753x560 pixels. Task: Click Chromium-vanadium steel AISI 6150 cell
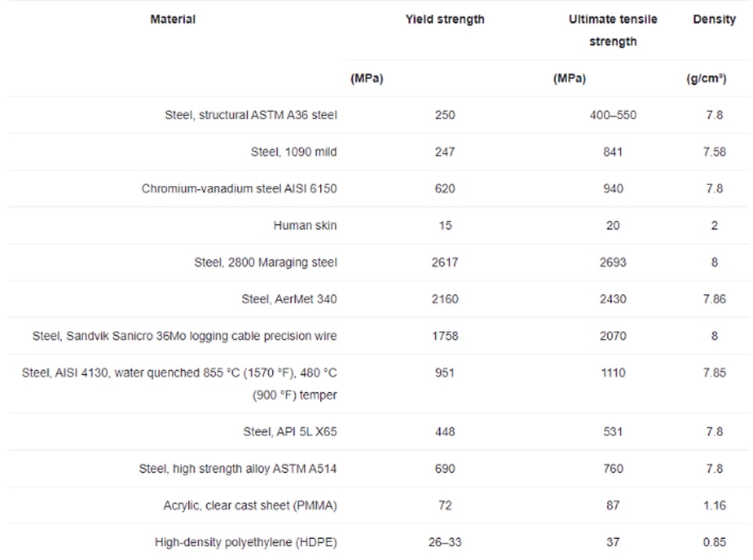point(239,189)
